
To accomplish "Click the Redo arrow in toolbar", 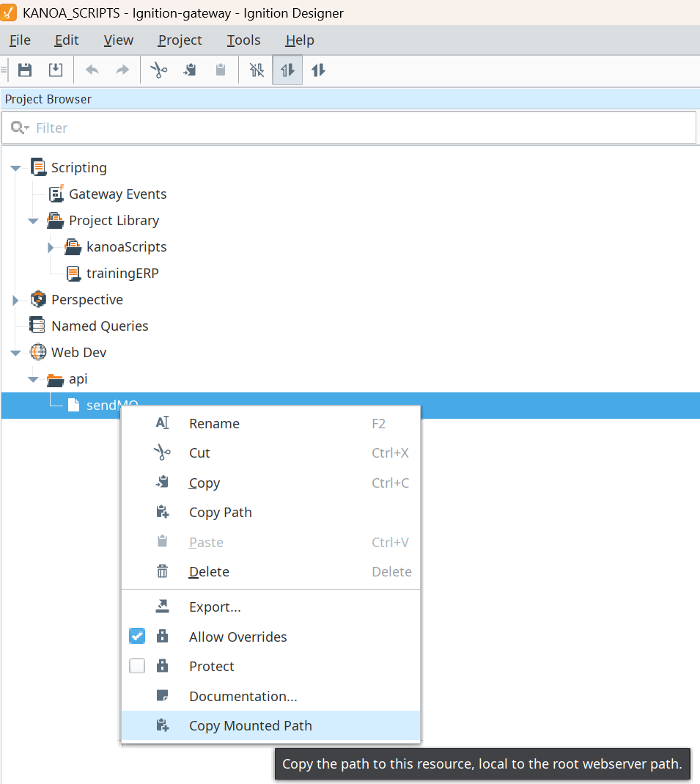I will coord(122,70).
